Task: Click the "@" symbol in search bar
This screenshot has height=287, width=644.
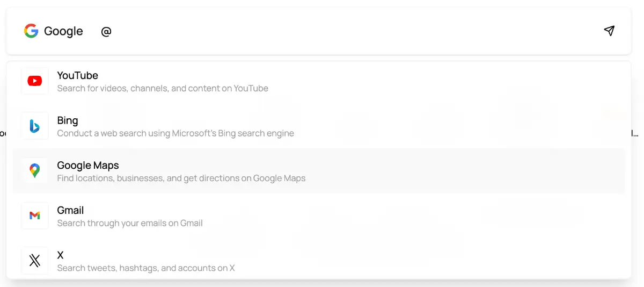Action: tap(106, 32)
